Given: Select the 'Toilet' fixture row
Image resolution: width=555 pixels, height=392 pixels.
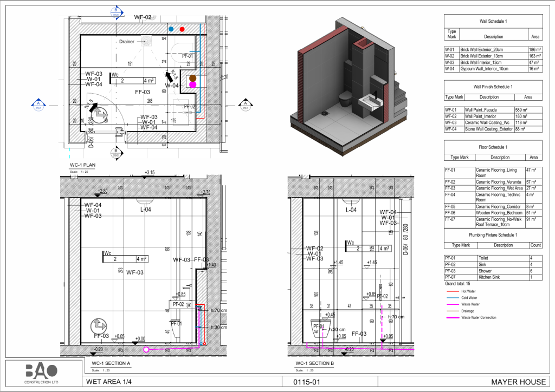Looking at the screenshot, I should (493, 258).
